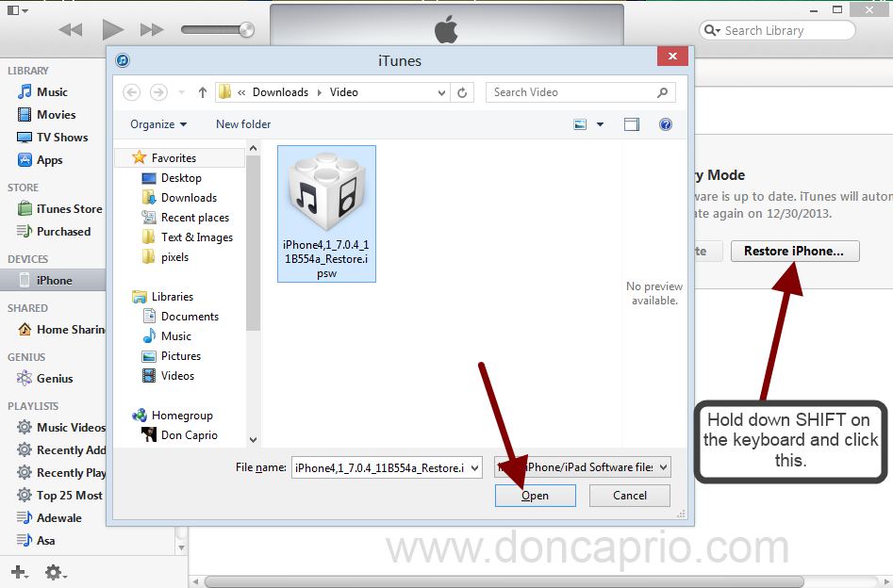
Task: Go back with the dialog back arrow
Action: (x=132, y=92)
